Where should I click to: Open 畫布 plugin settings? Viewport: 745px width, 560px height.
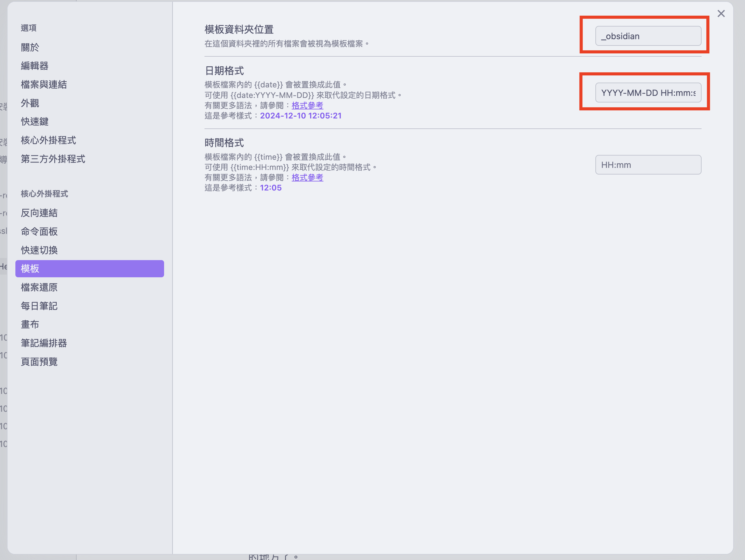pos(30,324)
